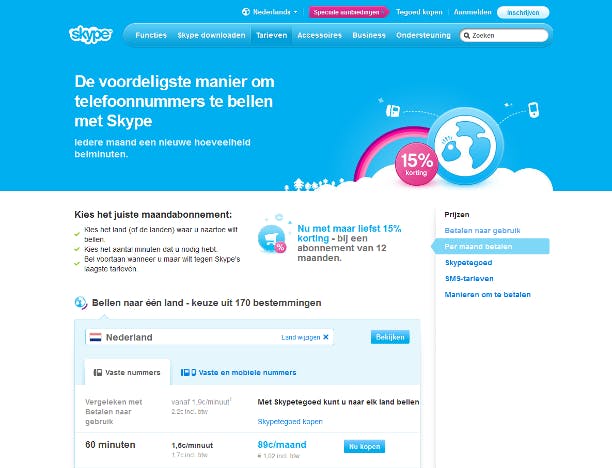Click the Skype logo

(x=91, y=35)
